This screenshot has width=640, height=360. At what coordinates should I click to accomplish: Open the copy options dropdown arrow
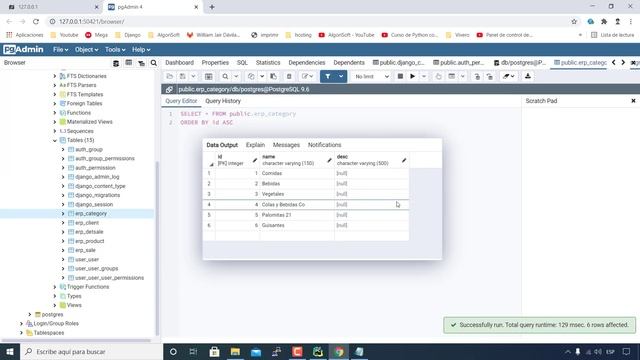[262, 76]
